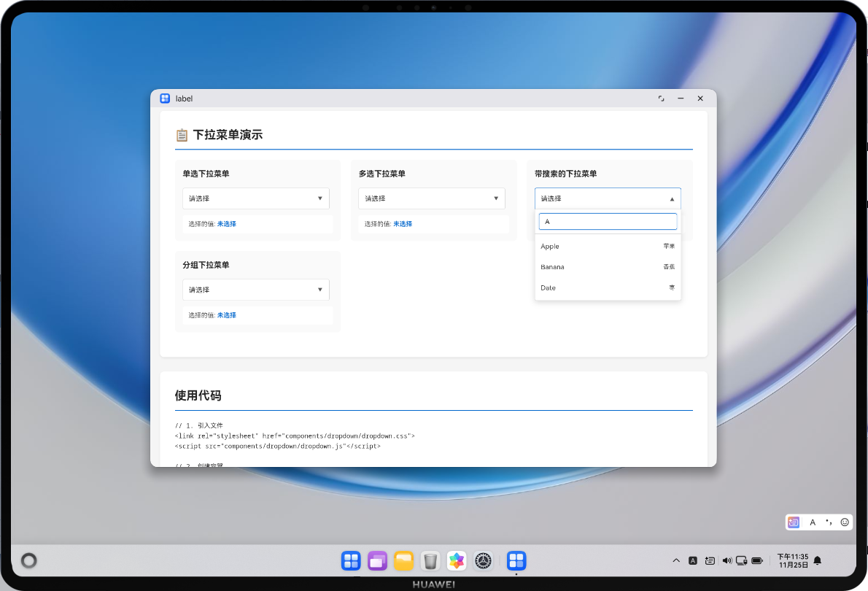Select the Banana (香蕉) option
Screen dimensions: 868x591
click(x=608, y=266)
